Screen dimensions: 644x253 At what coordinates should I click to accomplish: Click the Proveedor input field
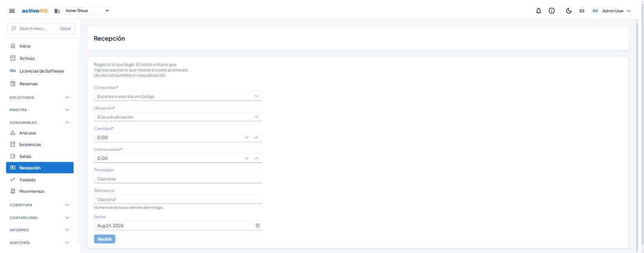tap(178, 179)
